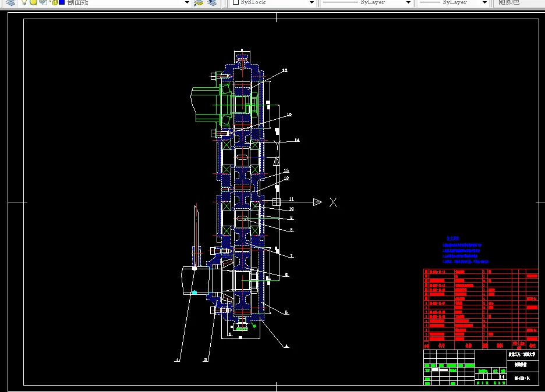
Task: Select part callout number 4
Action: click(286, 346)
